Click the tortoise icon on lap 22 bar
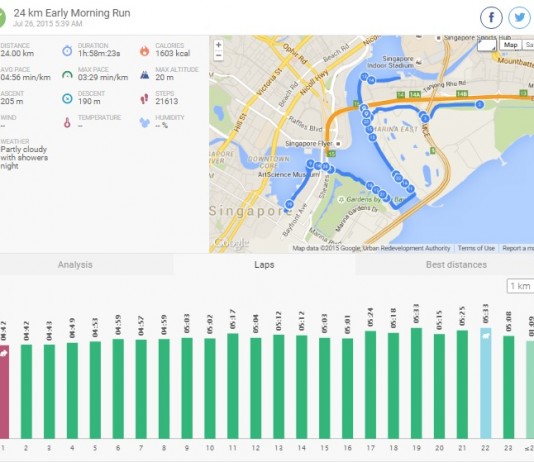This screenshot has width=534, height=462. [486, 336]
